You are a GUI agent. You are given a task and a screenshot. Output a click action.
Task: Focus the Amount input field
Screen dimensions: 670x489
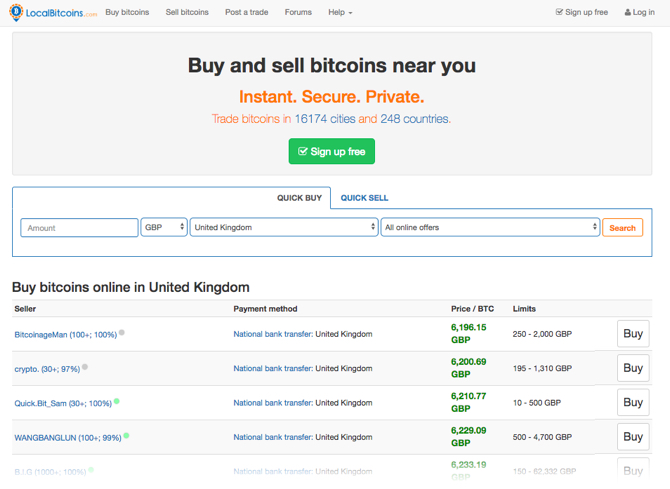pyautogui.click(x=79, y=228)
